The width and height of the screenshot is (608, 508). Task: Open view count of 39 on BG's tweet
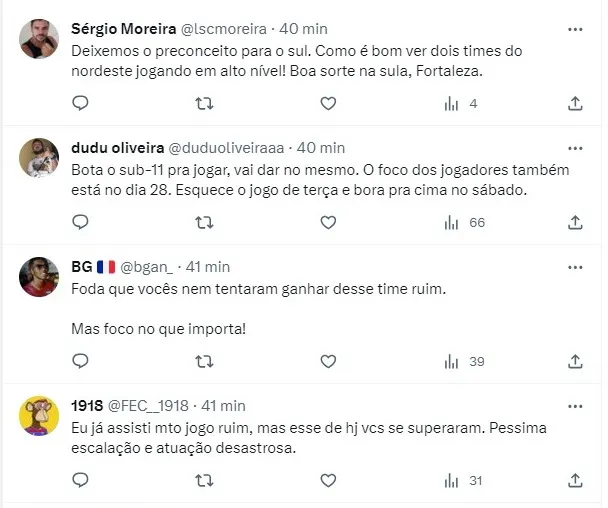tap(463, 361)
